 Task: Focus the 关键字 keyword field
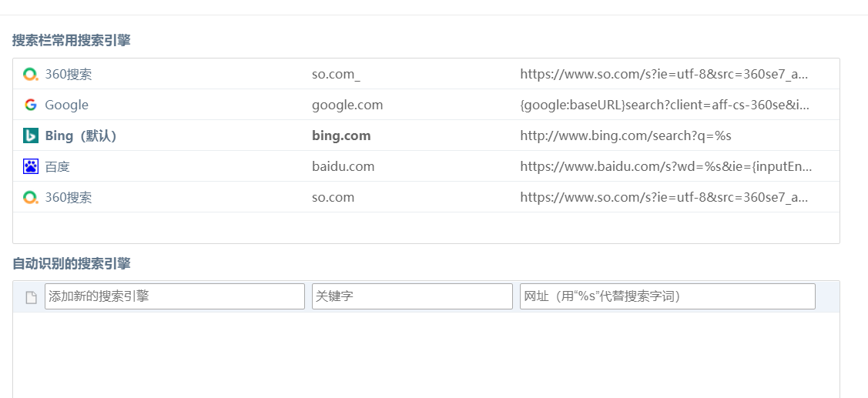(x=412, y=296)
